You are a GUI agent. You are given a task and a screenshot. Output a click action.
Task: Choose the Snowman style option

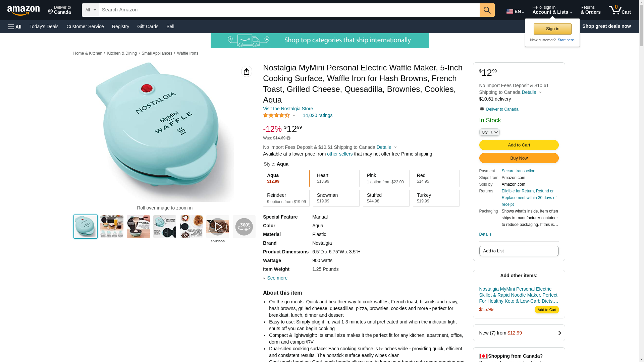pos(336,198)
